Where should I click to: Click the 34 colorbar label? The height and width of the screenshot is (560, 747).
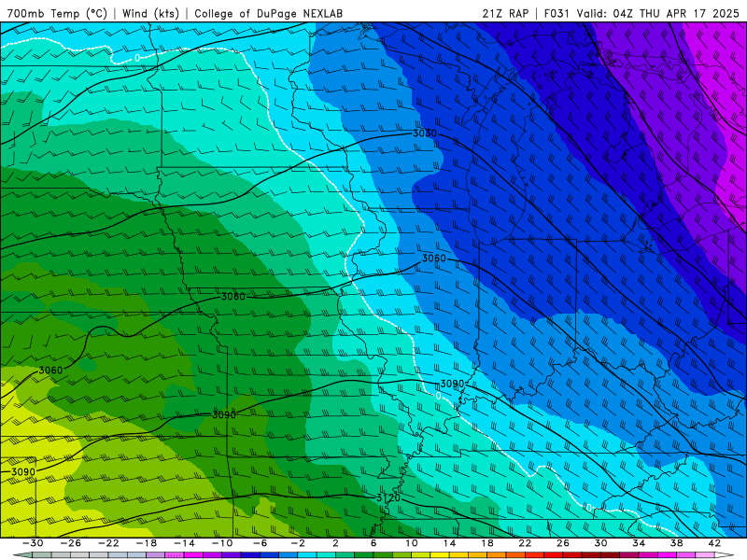tap(639, 543)
